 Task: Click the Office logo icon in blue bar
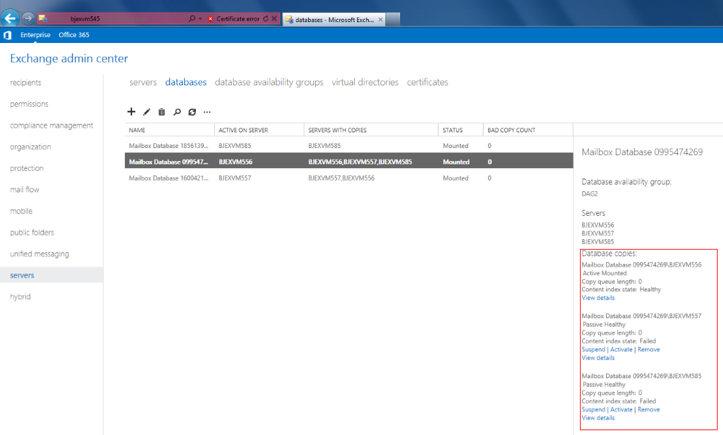7,35
